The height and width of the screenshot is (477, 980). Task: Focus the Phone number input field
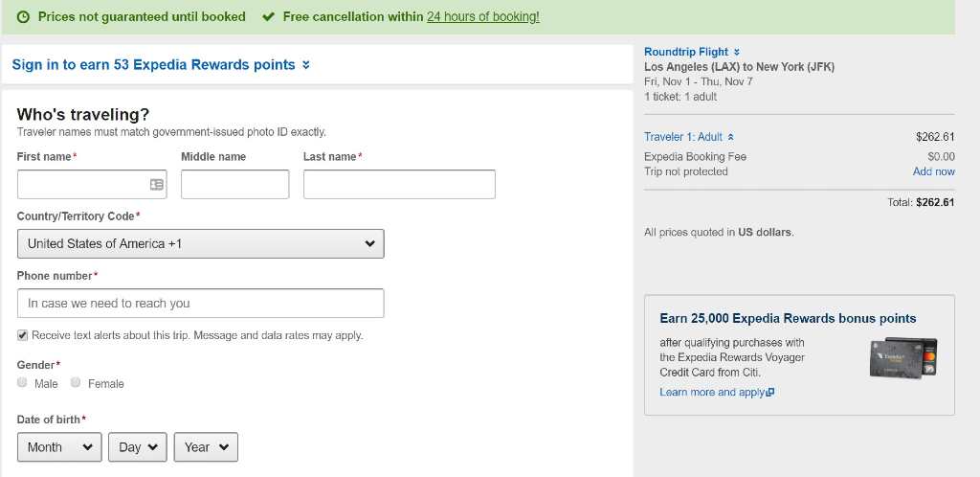(200, 303)
